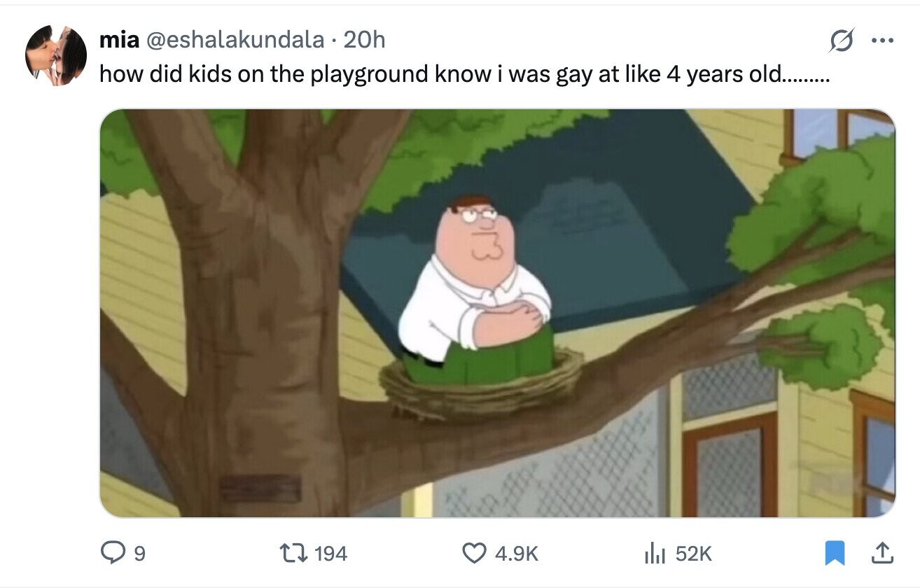
Task: Click the 4.9K likes count
Action: pyautogui.click(x=517, y=554)
